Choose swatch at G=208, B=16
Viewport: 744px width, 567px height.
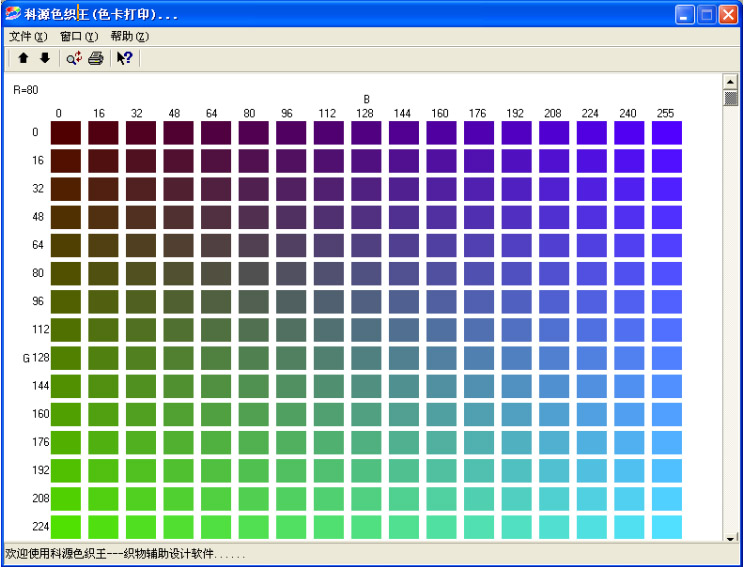pos(103,499)
